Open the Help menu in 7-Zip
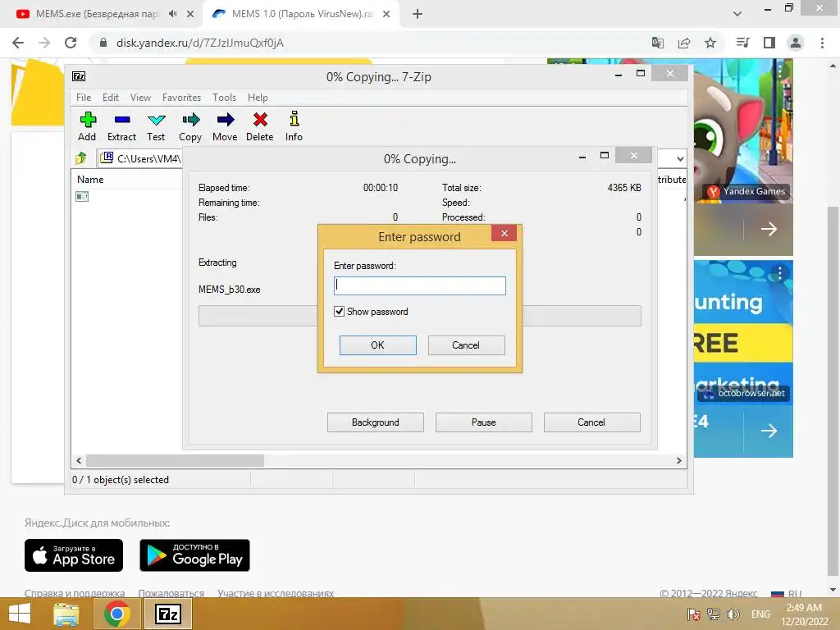840x630 pixels. coord(258,98)
